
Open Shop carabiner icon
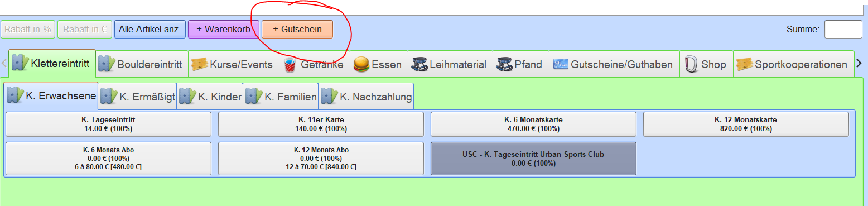click(691, 65)
